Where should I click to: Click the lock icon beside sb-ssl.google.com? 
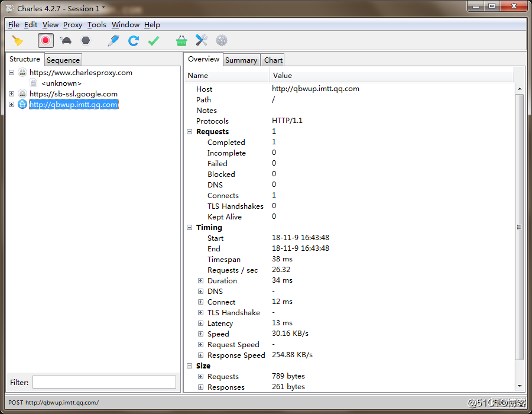pyautogui.click(x=22, y=93)
